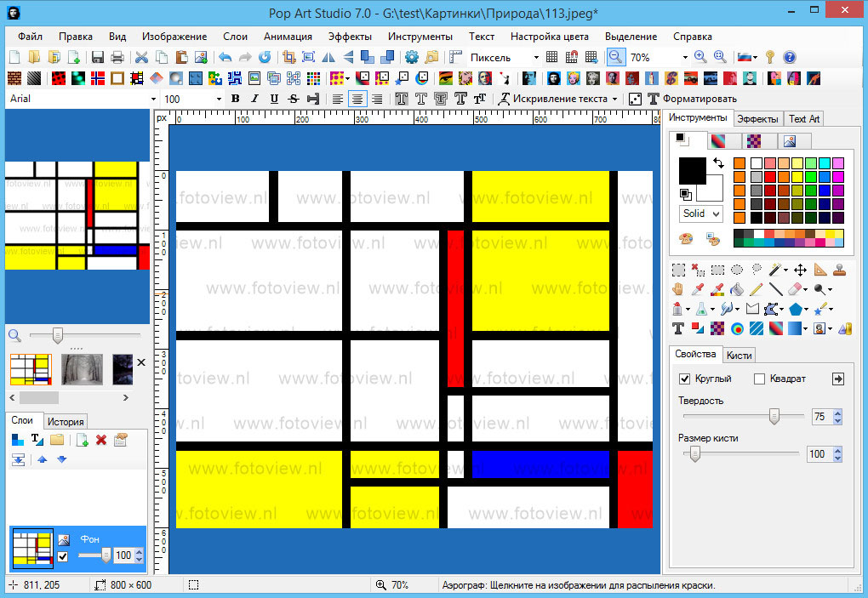Toggle Strikethrough text formatting
This screenshot has height=598, width=868.
click(x=294, y=99)
